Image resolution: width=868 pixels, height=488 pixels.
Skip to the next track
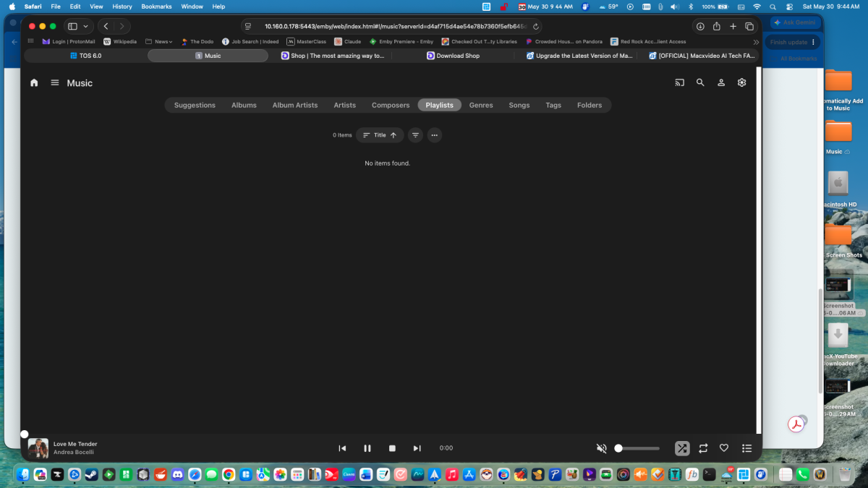(x=417, y=448)
